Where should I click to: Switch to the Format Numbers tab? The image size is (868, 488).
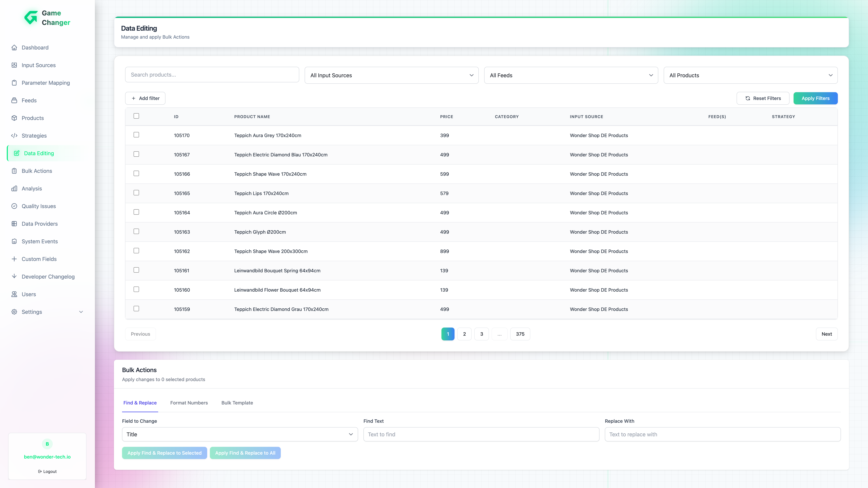pos(189,403)
